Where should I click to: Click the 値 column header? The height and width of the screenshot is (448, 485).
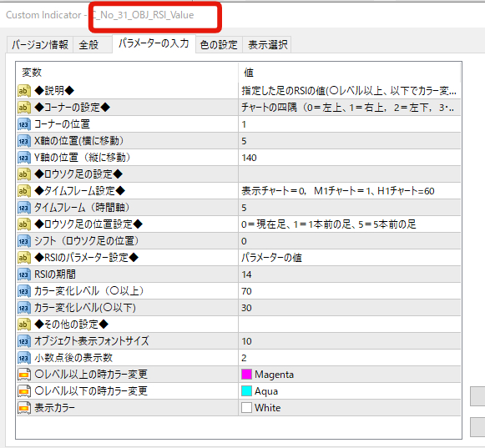[x=350, y=73]
